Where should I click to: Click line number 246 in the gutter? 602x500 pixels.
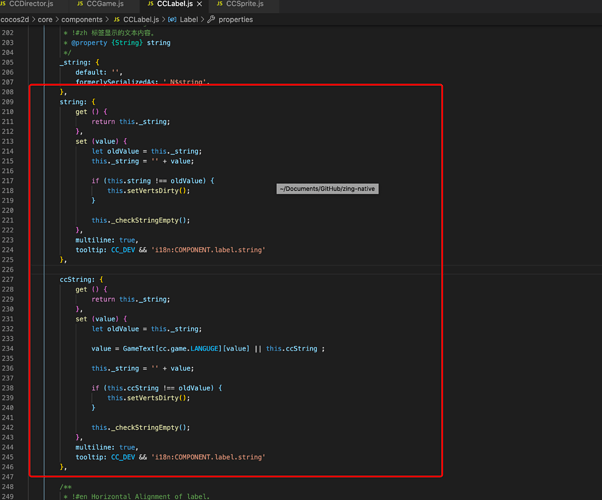[x=8, y=467]
